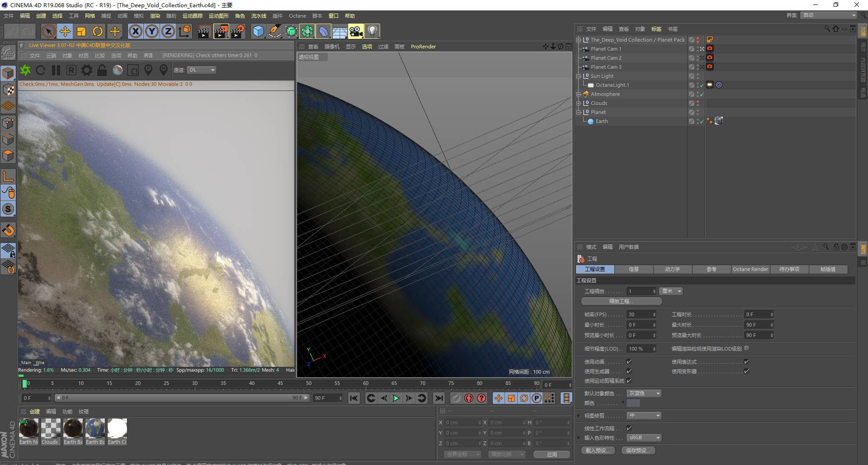Click the 帧率(FPS) input field

tap(641, 314)
